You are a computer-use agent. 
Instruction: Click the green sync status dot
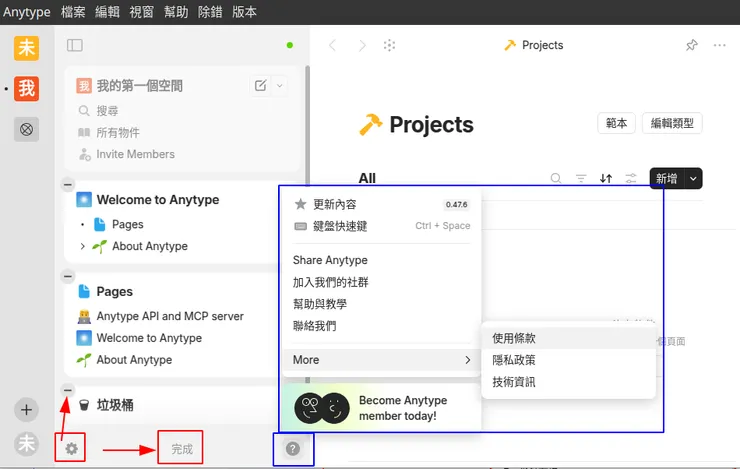click(x=290, y=45)
